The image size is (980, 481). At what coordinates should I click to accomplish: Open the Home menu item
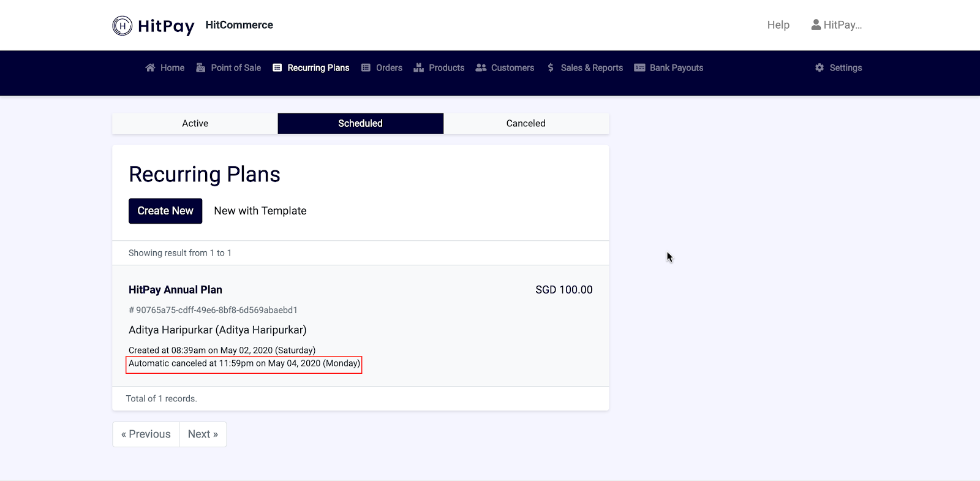pos(165,68)
